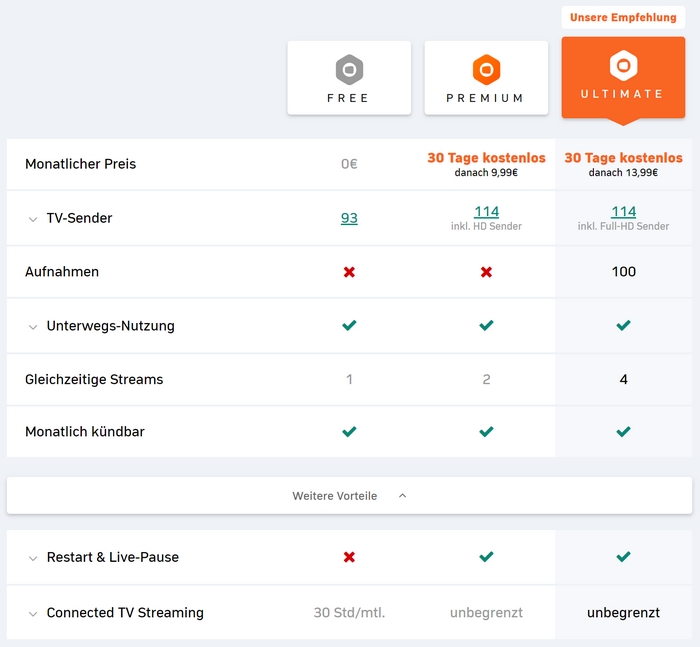700x647 pixels.
Task: Click the 'Aufnahmen' row label
Action: [x=62, y=271]
